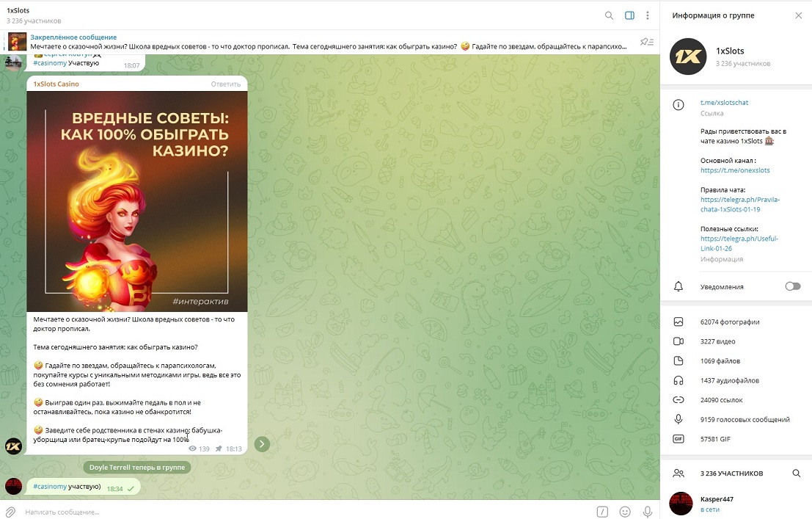This screenshot has width=812, height=519.
Task: Toggle the group info side panel icon
Action: click(x=629, y=15)
